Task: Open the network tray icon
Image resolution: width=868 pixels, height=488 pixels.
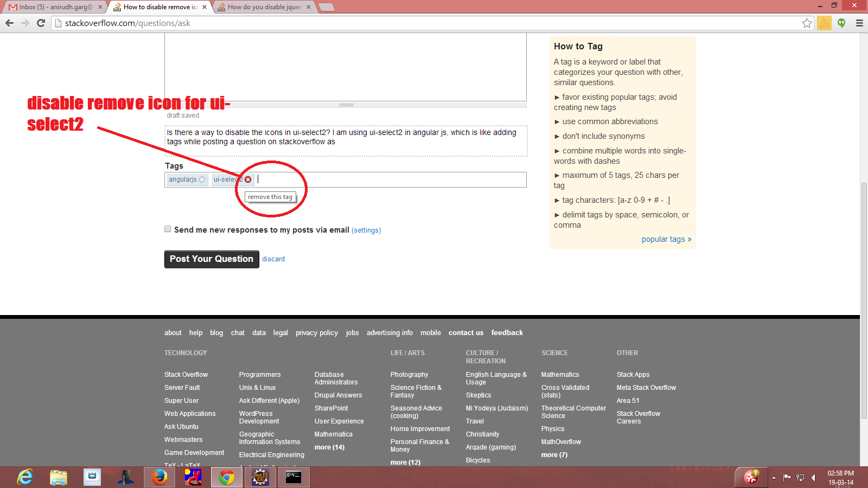Action: (x=800, y=477)
